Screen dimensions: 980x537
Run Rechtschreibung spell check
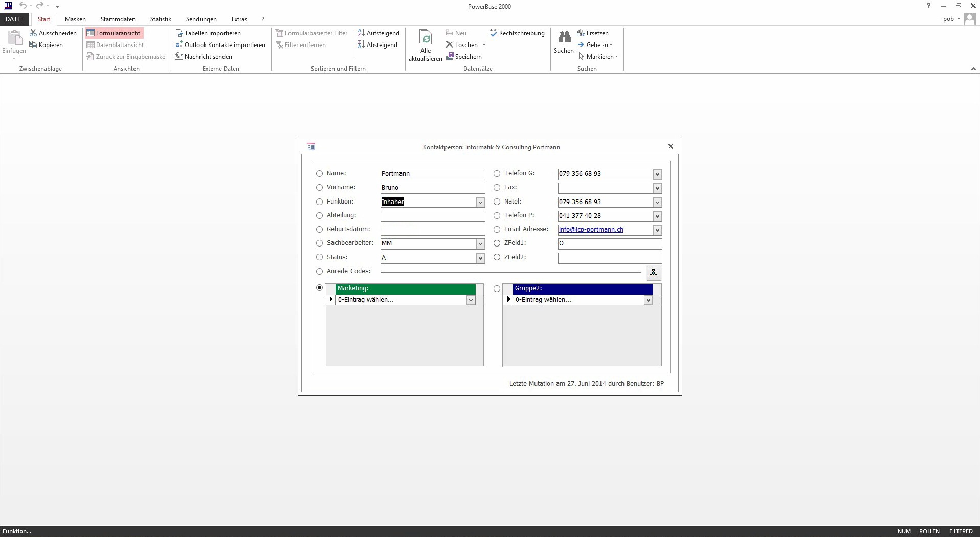517,33
